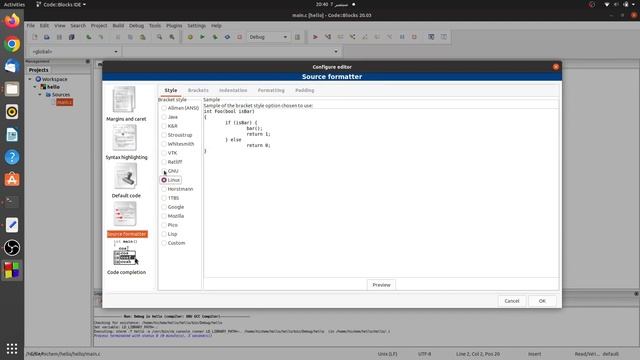Open Show Applications grid in dock
The image size is (640, 360).
click(x=12, y=349)
